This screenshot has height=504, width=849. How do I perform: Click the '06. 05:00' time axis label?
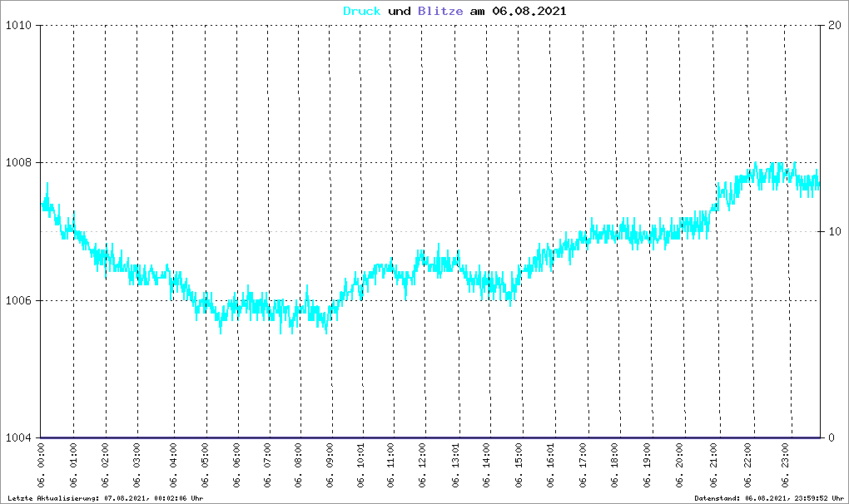(x=206, y=466)
